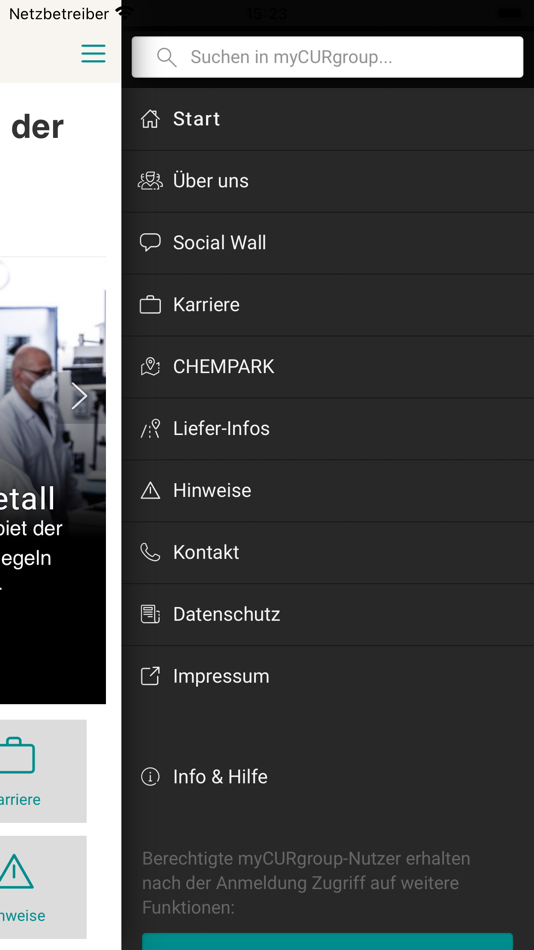Click the people icon beside Über uns
This screenshot has width=534, height=950.
(x=150, y=181)
